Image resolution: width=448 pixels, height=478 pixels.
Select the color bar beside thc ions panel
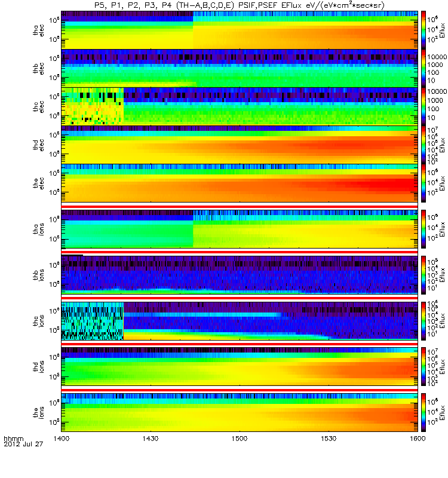pos(424,321)
